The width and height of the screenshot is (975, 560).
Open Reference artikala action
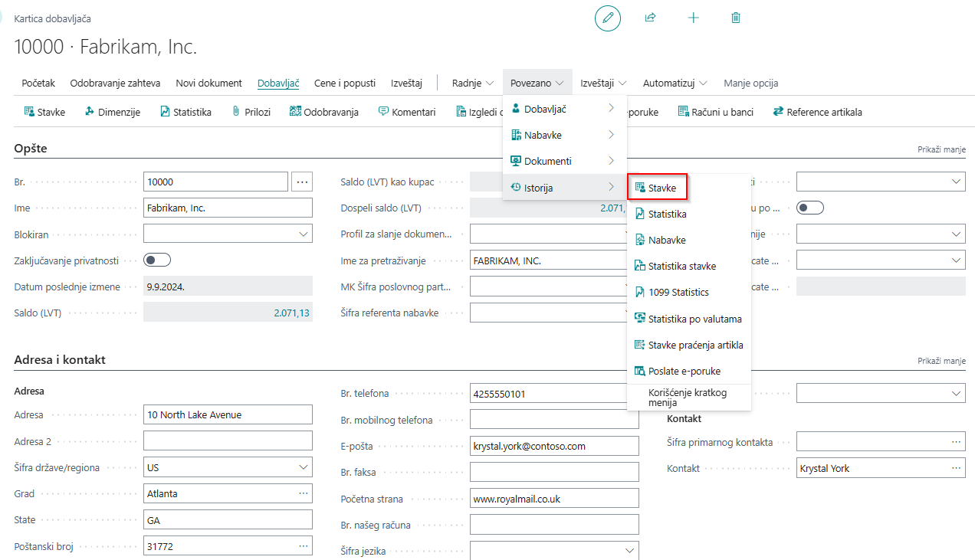point(817,112)
